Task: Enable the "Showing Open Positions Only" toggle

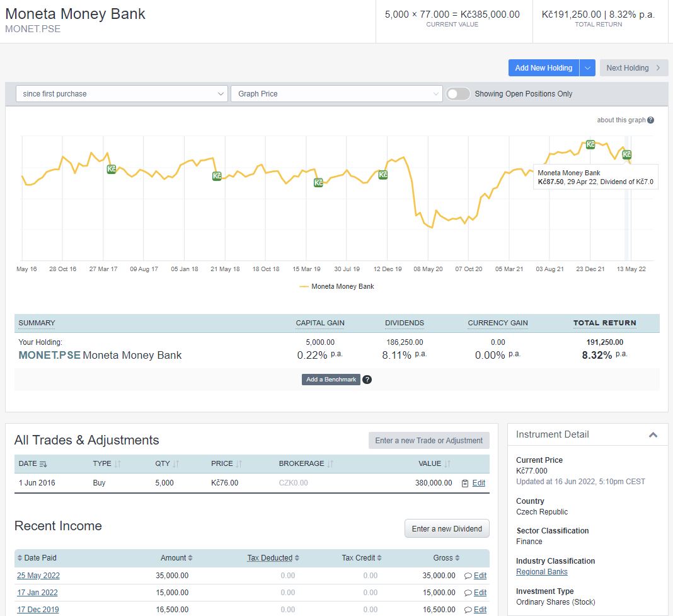Action: 458,93
